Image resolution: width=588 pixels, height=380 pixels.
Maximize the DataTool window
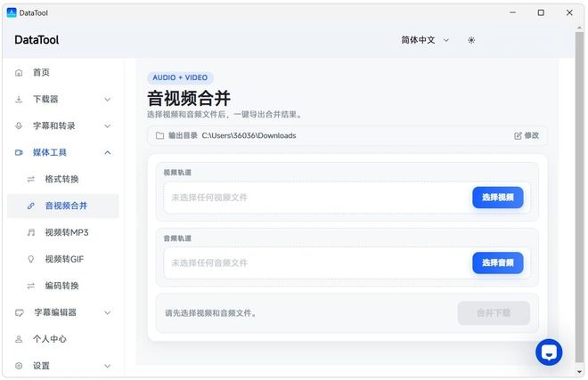point(541,12)
